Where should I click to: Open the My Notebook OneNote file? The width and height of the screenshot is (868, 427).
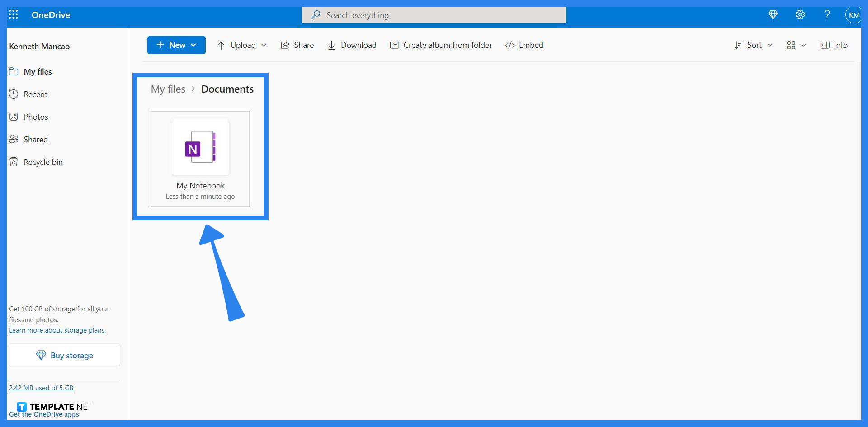pos(200,158)
